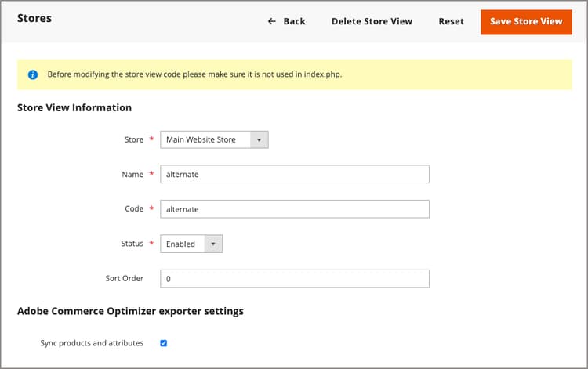The height and width of the screenshot is (369, 588).
Task: Click the 'Adobe Commerce Optimizer exporter settings' heading
Action: click(130, 311)
